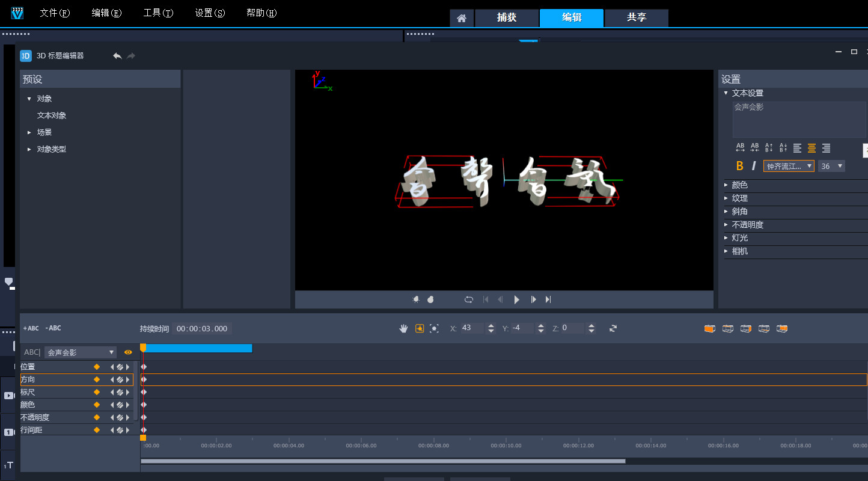The height and width of the screenshot is (481, 868).
Task: Align text left
Action: [x=798, y=148]
